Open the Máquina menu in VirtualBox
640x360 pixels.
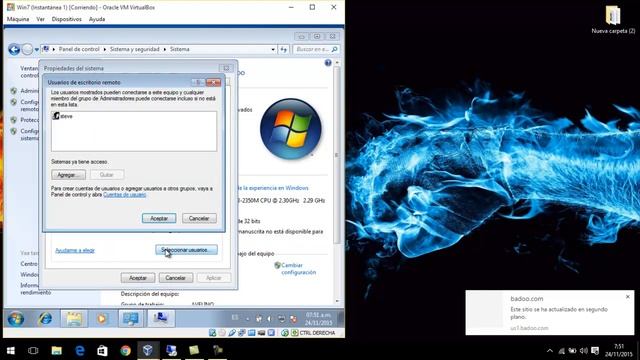coord(18,19)
